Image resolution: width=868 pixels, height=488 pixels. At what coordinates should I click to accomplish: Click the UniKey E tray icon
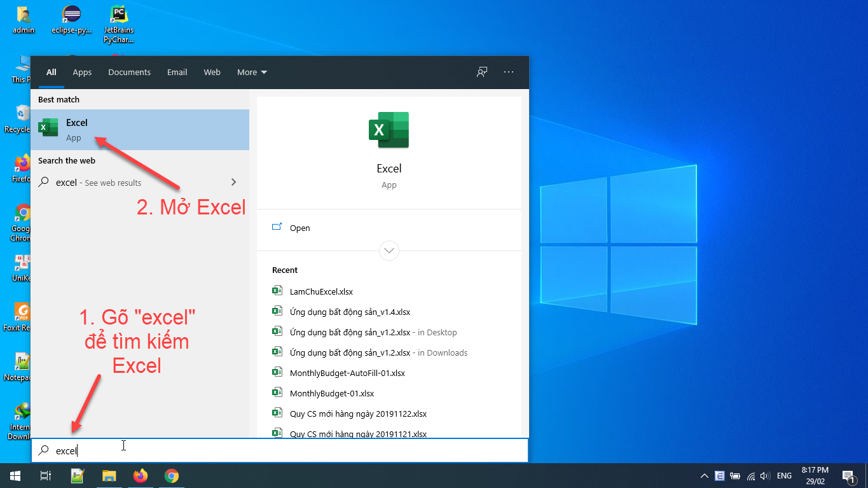click(x=720, y=475)
